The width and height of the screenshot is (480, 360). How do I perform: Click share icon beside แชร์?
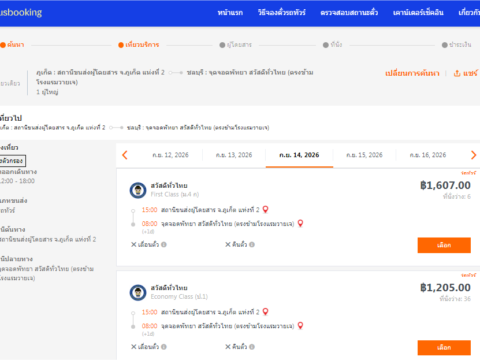click(x=457, y=73)
